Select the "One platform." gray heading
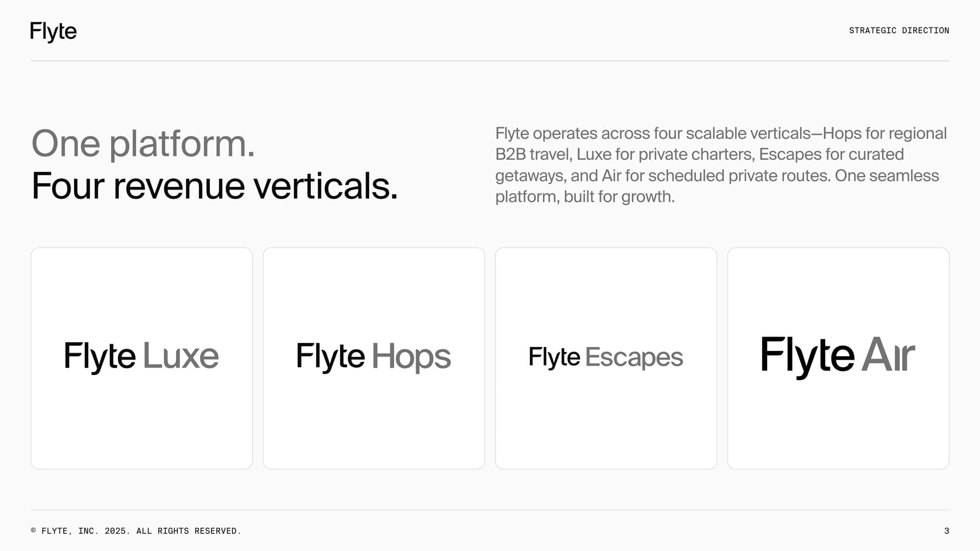The width and height of the screenshot is (980, 551). coord(143,144)
